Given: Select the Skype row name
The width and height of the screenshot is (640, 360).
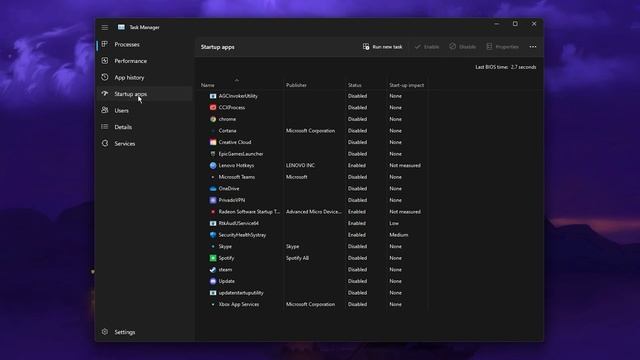Looking at the screenshot, I should coord(225,247).
